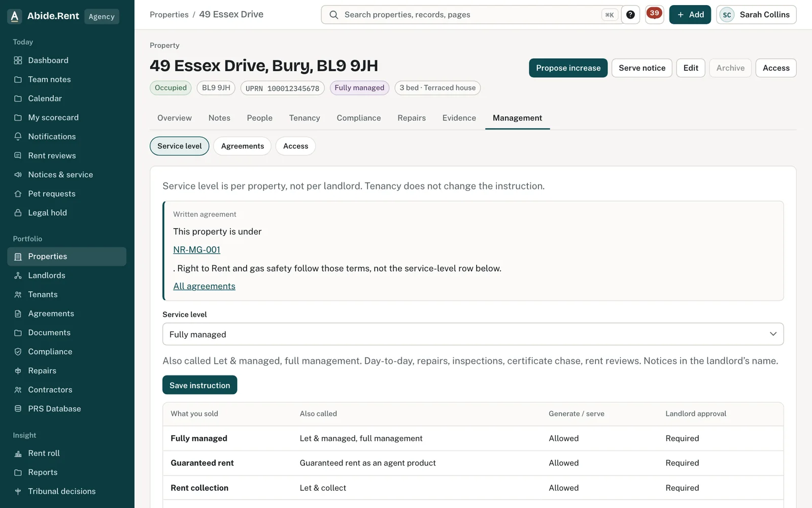Click the help question mark icon
The width and height of the screenshot is (812, 508).
[630, 15]
